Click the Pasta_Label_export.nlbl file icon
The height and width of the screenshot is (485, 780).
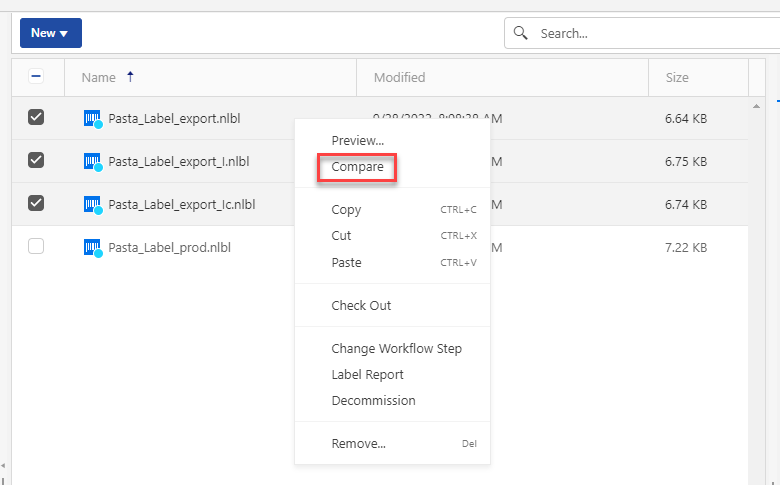93,119
